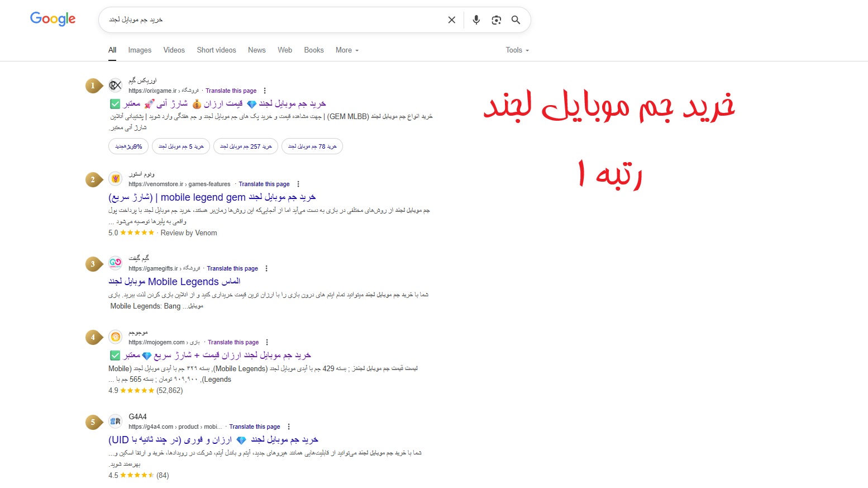Click the sitelink chip with number 5
This screenshot has height=488, width=868.
tap(181, 146)
